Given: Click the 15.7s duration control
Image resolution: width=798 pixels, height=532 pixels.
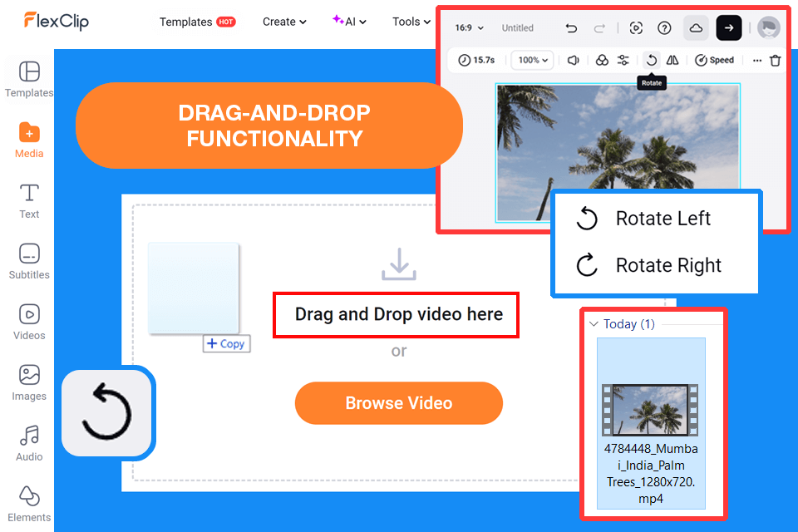Looking at the screenshot, I should coord(476,60).
